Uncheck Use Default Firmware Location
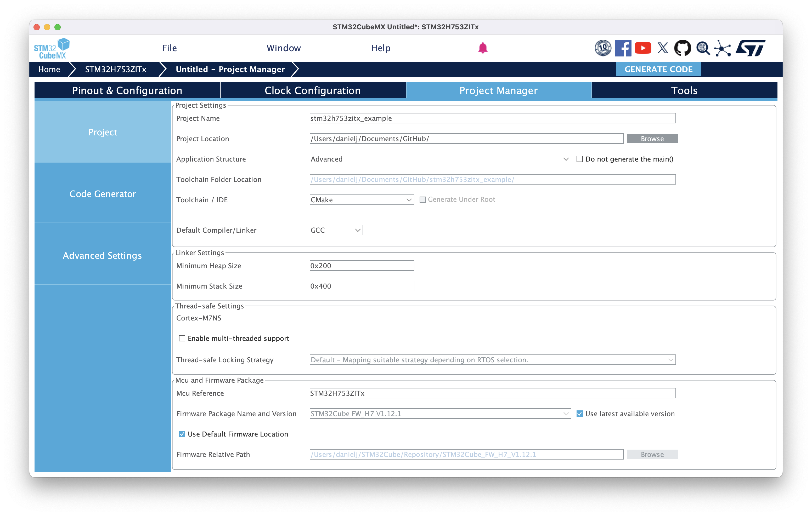Image resolution: width=812 pixels, height=516 pixels. 182,434
